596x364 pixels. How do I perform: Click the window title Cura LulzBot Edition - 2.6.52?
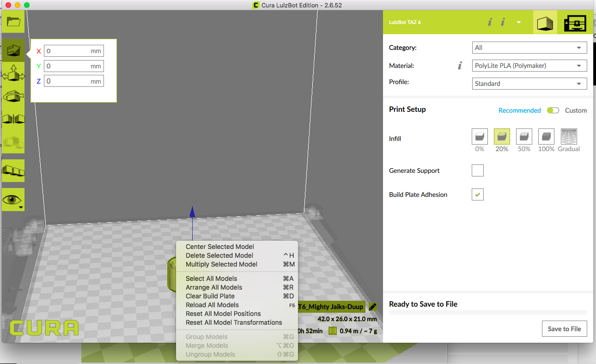point(301,5)
